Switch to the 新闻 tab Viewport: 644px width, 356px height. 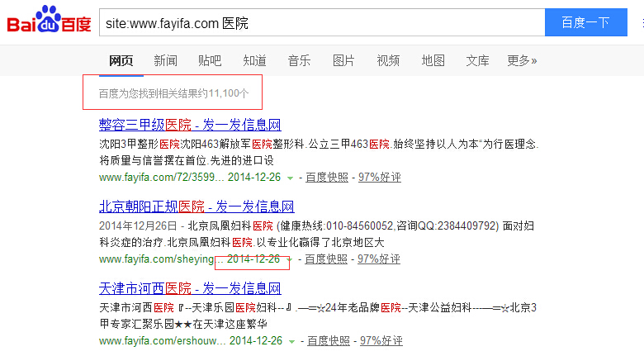[165, 61]
